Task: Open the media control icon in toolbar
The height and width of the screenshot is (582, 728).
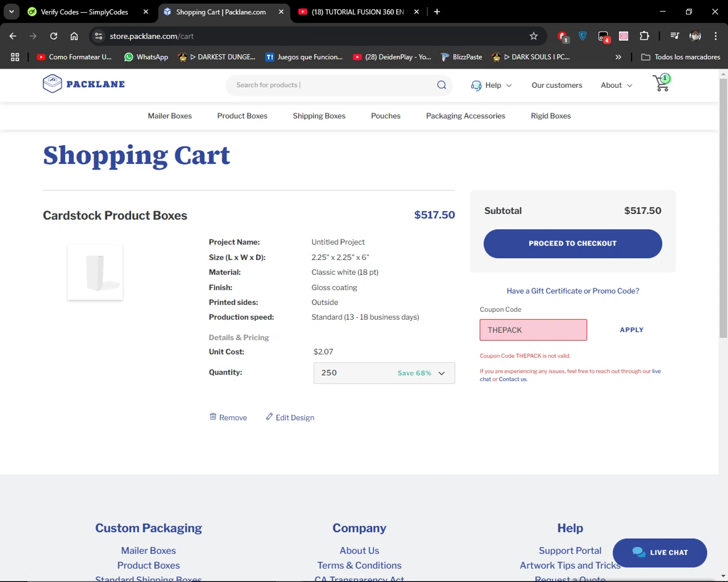Action: click(x=674, y=36)
